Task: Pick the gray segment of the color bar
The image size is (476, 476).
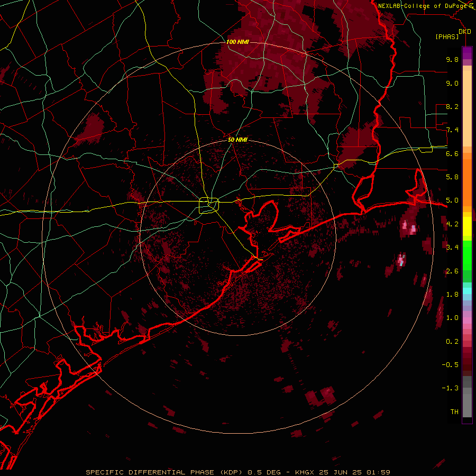Action: (467, 397)
